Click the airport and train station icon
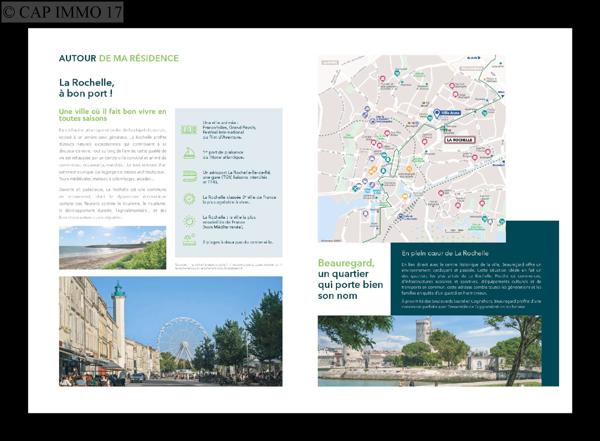The width and height of the screenshot is (600, 441). click(188, 175)
